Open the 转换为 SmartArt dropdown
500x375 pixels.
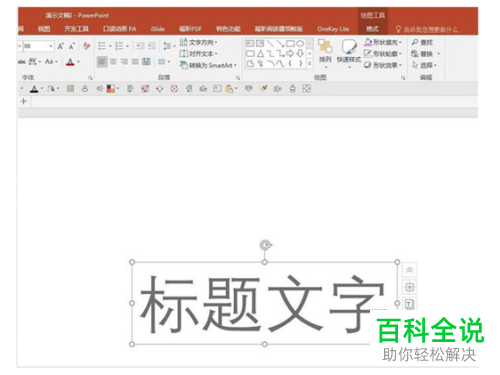(x=208, y=65)
